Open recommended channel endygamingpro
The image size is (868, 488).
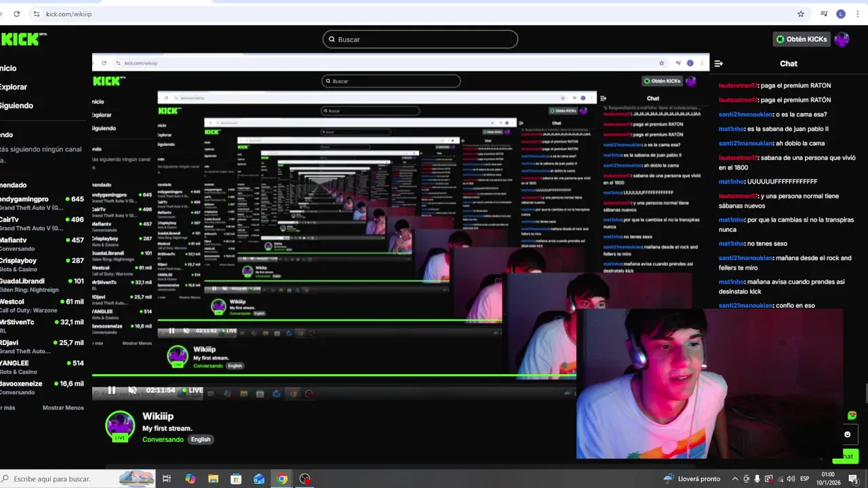42,203
